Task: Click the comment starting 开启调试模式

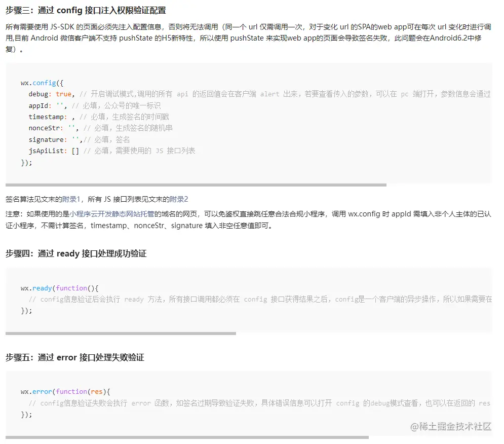Action: tap(285, 94)
